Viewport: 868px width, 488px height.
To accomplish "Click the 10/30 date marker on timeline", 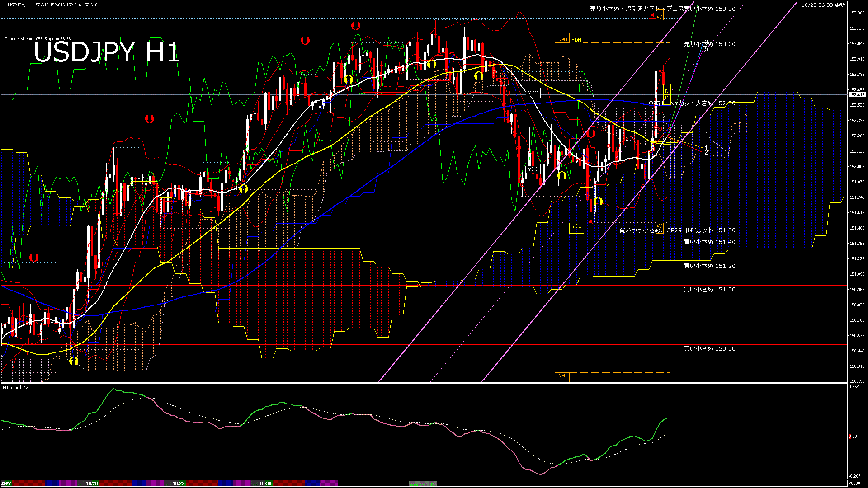I will tap(265, 483).
